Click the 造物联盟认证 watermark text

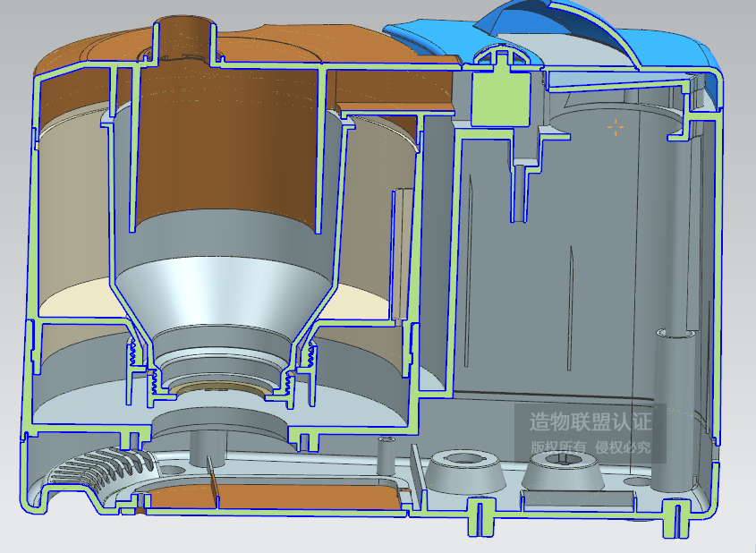[x=590, y=421]
